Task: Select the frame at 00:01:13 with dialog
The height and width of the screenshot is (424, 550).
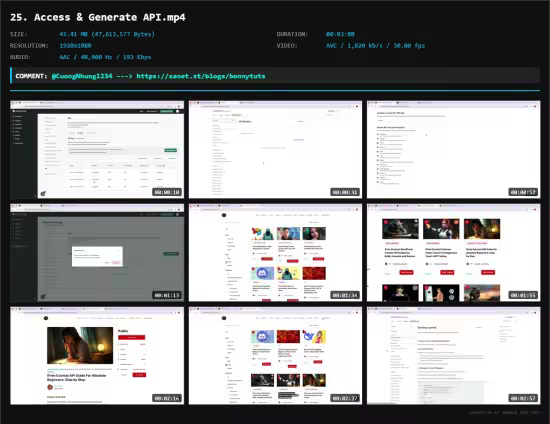Action: coord(97,253)
